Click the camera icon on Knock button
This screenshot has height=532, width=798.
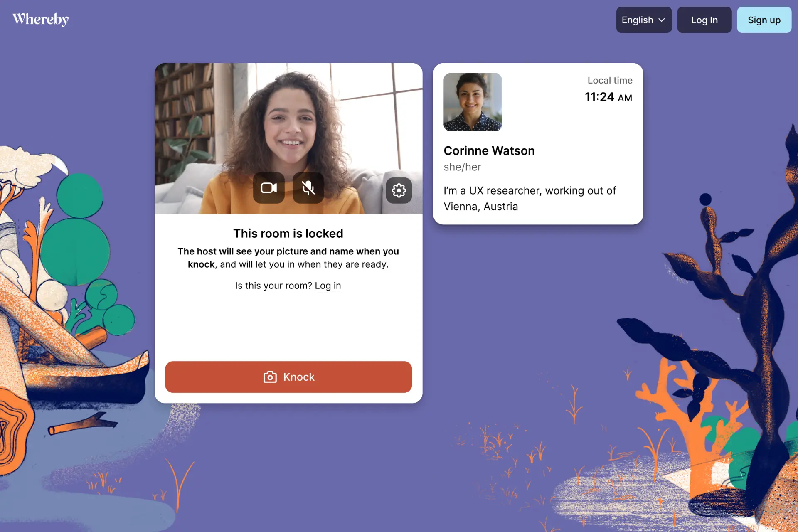tap(270, 377)
